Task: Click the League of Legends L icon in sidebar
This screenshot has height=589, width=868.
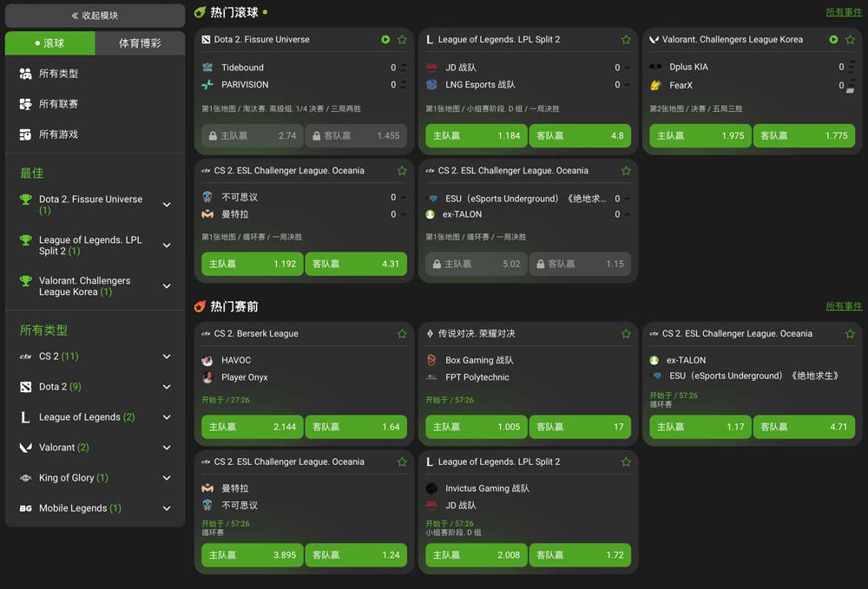Action: tap(25, 417)
